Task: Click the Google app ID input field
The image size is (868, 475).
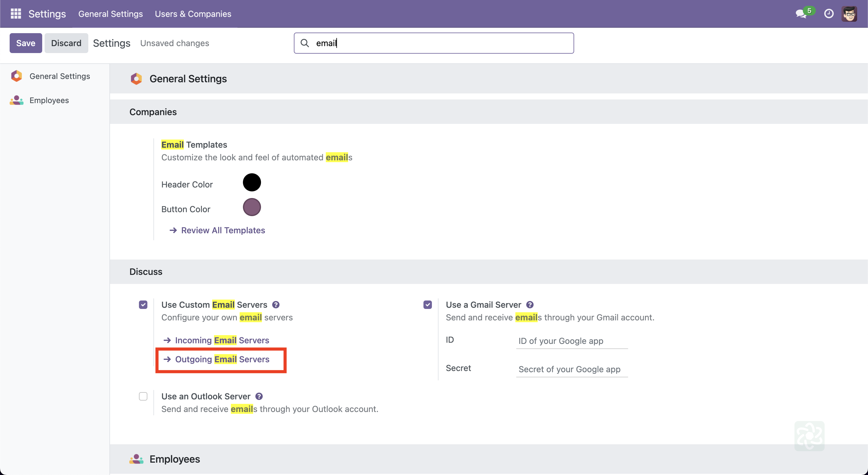Action: point(571,341)
